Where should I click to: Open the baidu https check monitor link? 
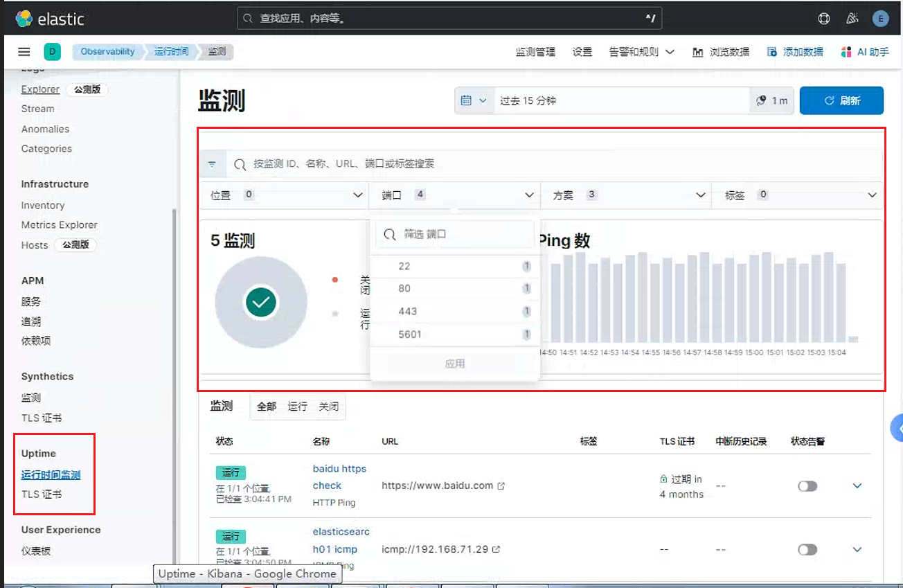tap(339, 477)
